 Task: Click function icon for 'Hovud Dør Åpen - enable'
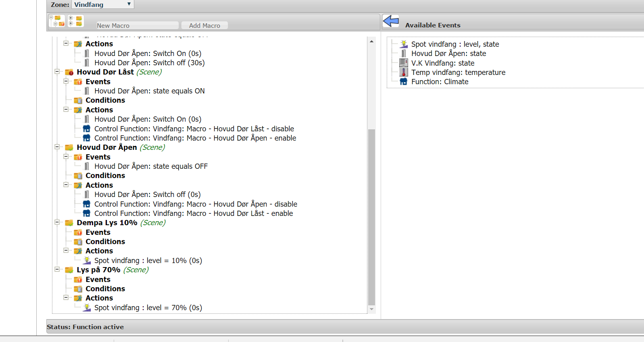click(x=87, y=138)
